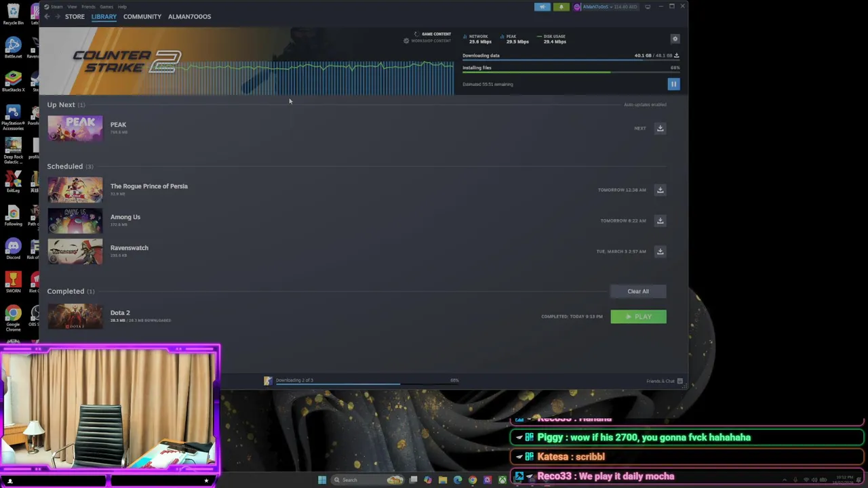Toggle the WORKSHOP CONTENT graph filter
Screen dimensions: 868x488
click(x=427, y=41)
